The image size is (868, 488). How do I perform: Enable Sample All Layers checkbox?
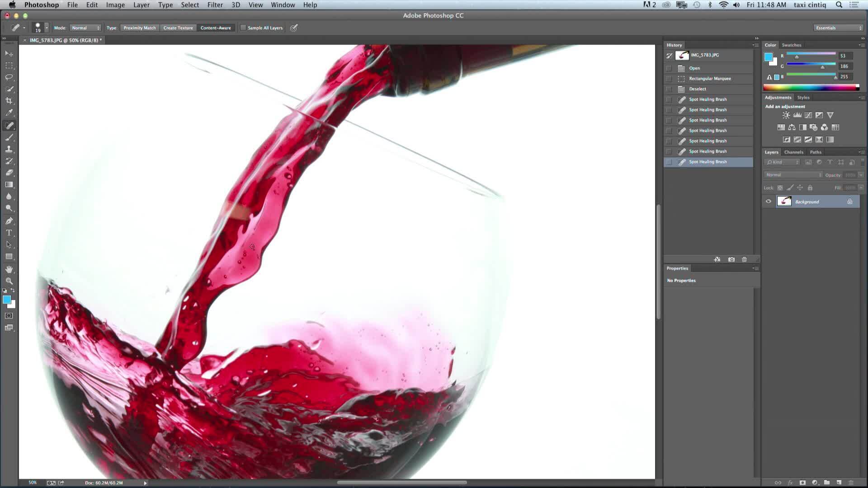(x=243, y=28)
